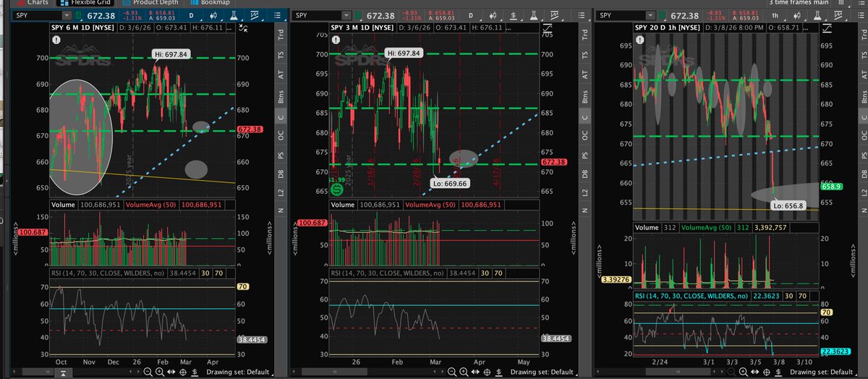Image resolution: width=868 pixels, height=379 pixels.
Task: Open middle chart's list menu icon
Action: (581, 15)
